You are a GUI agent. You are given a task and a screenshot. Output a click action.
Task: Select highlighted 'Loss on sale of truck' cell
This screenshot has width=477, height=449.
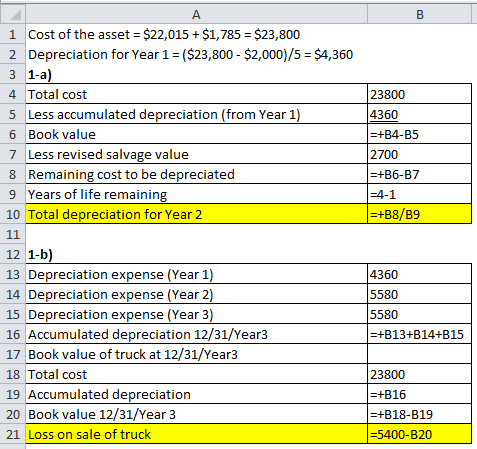(x=196, y=434)
